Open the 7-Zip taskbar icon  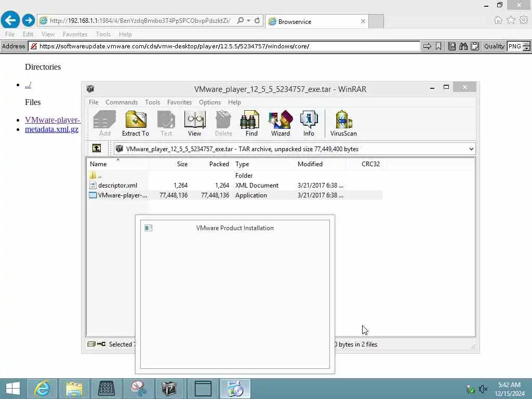pyautogui.click(x=169, y=389)
